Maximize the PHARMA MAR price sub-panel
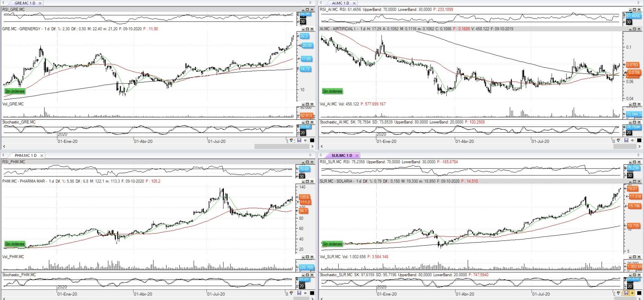This screenshot has height=300, width=644. tap(307, 181)
